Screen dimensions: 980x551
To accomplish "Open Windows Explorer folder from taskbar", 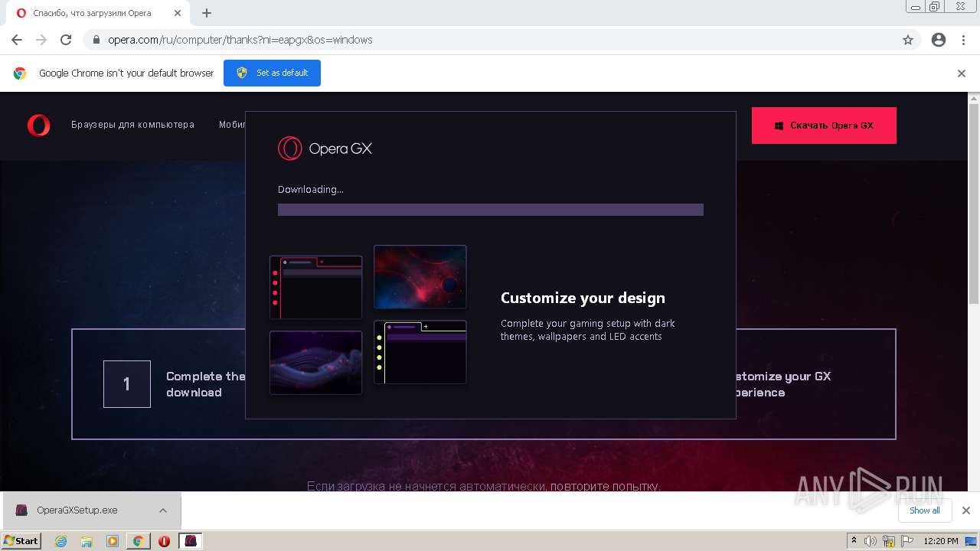I will (87, 541).
